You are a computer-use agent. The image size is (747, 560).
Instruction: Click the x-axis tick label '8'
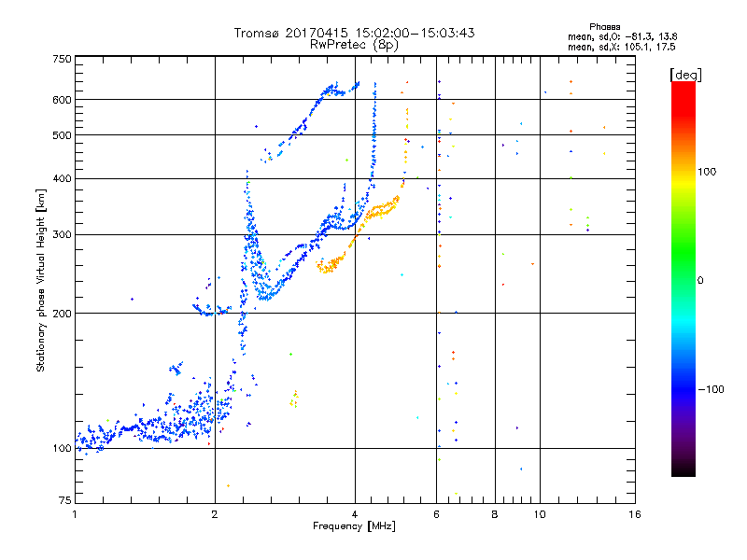(495, 514)
